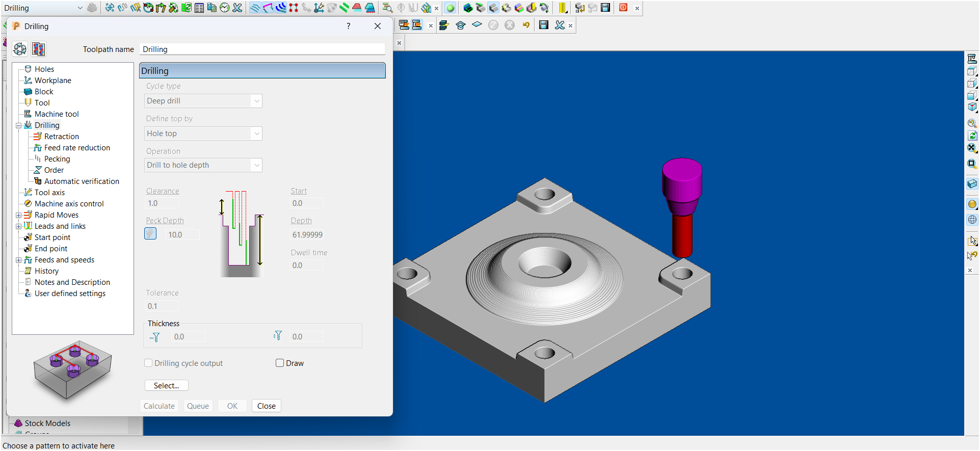Open the Operation Drill to hole depth dropdown
980x451 pixels.
(203, 165)
